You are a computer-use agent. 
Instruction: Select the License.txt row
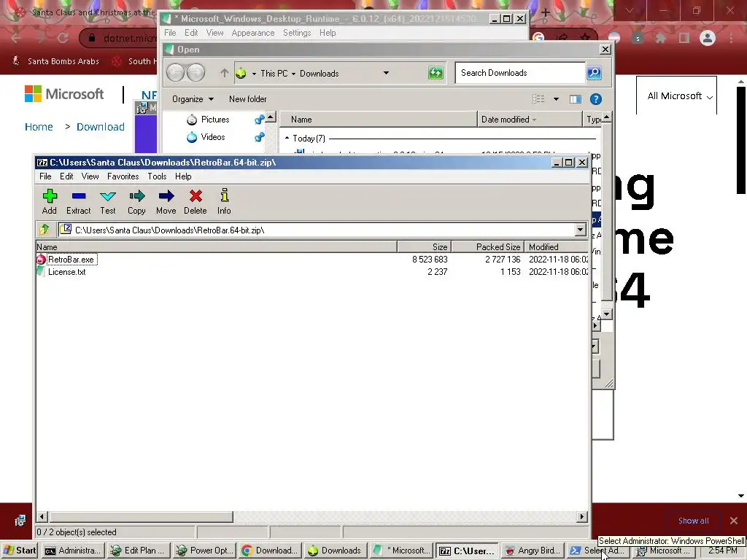(312, 272)
